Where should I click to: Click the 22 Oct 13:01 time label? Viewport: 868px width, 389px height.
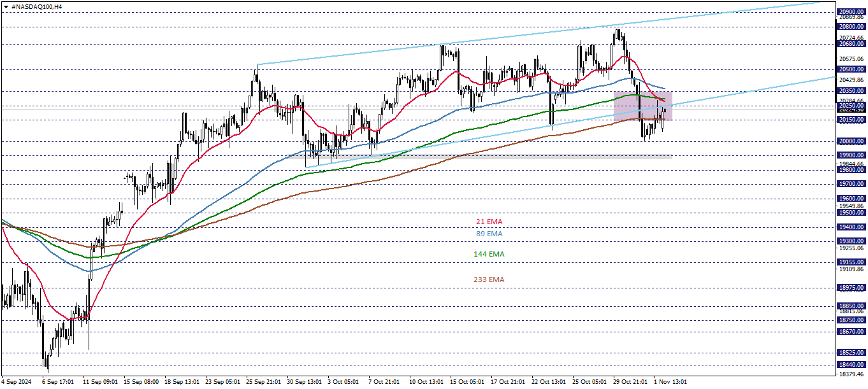[549, 382]
